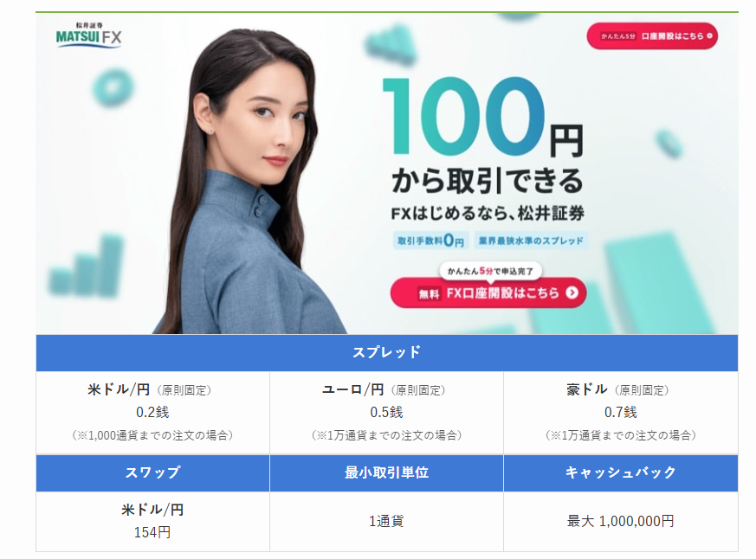Screen dimensions: 756x559
Task: Click the スワップ column header
Action: [x=152, y=472]
